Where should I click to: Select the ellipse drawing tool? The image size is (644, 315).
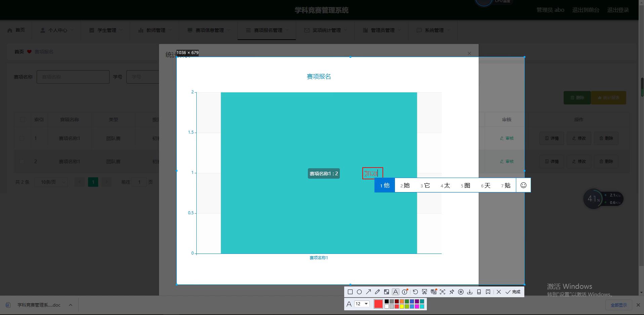click(x=359, y=292)
